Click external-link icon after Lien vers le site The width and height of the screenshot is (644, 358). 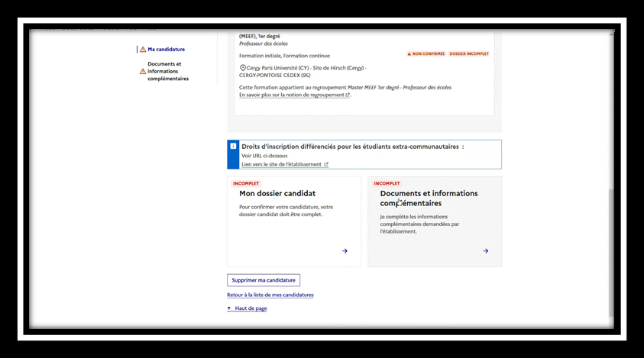pyautogui.click(x=326, y=165)
